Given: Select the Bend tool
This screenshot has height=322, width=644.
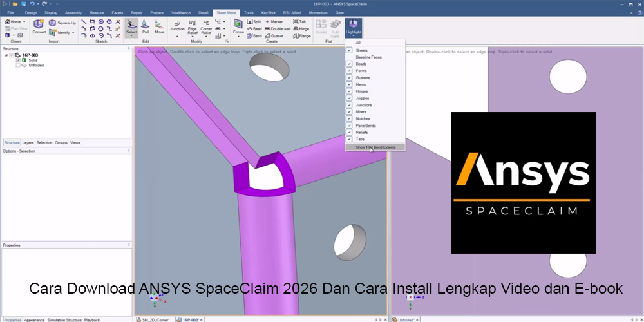Looking at the screenshot, I should 254,35.
